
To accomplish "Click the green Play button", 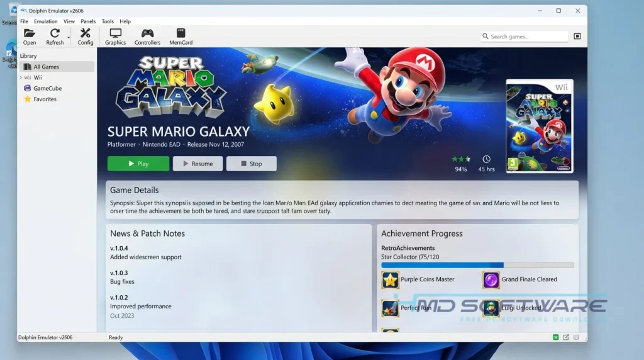I will click(138, 164).
